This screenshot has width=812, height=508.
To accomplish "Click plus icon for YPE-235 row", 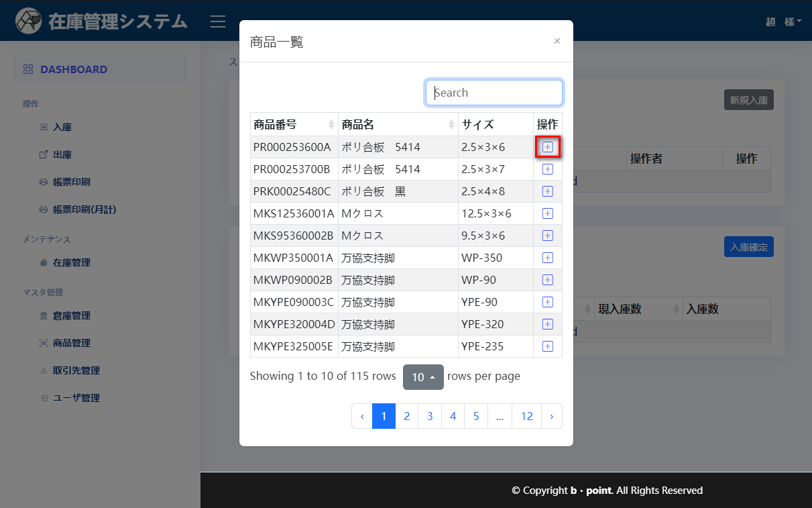I will 547,346.
